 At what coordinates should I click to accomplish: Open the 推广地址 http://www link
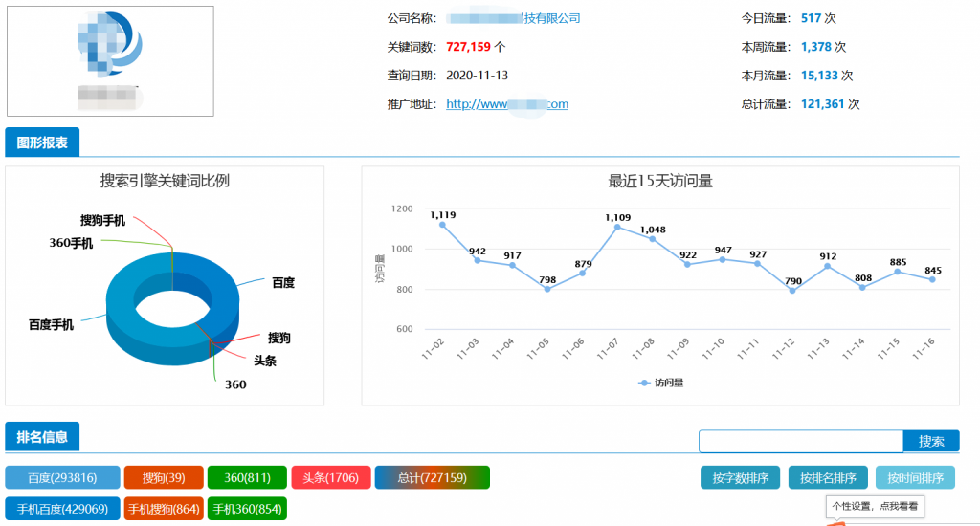(x=507, y=104)
